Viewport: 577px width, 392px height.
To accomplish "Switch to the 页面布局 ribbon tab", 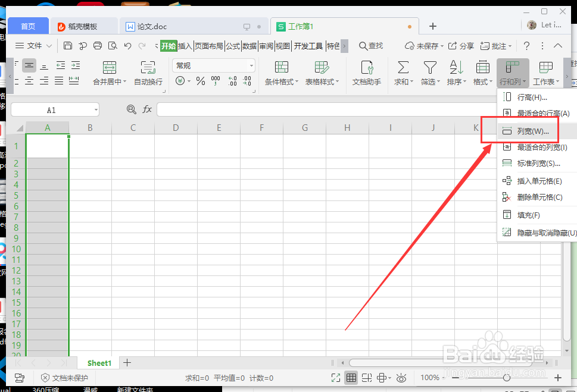I will [208, 46].
